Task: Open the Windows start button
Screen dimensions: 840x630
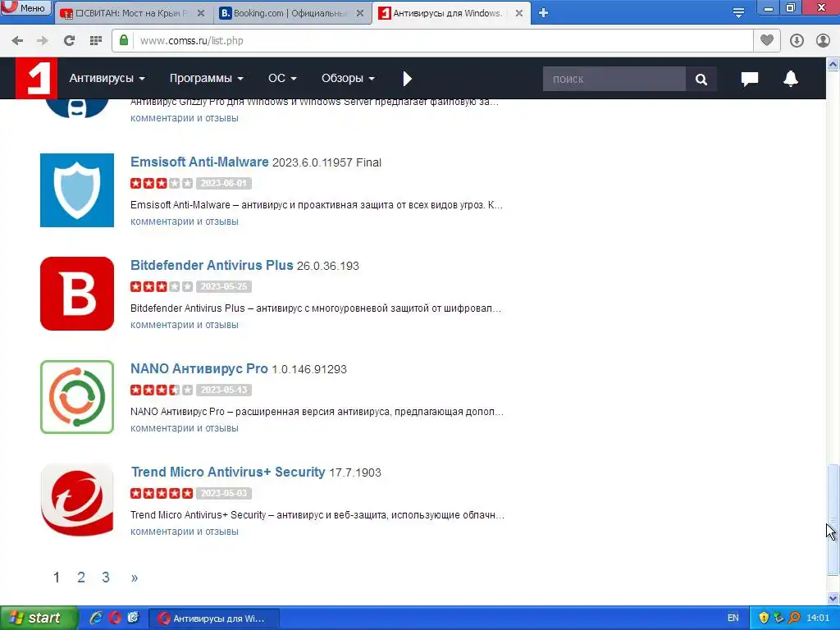Action: (x=39, y=619)
